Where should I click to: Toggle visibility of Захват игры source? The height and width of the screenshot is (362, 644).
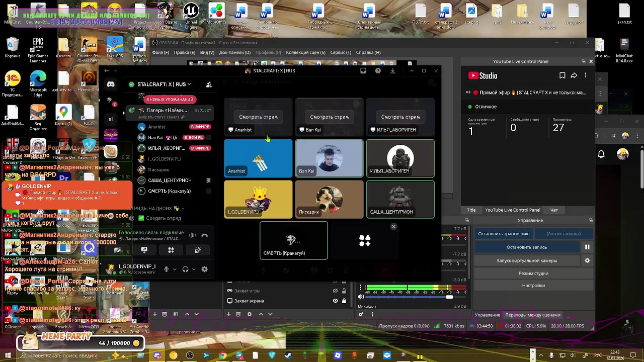pos(335,291)
